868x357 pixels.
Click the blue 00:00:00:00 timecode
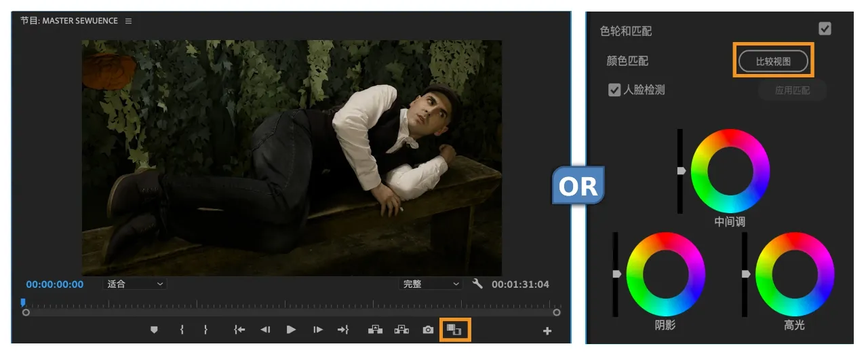[55, 284]
